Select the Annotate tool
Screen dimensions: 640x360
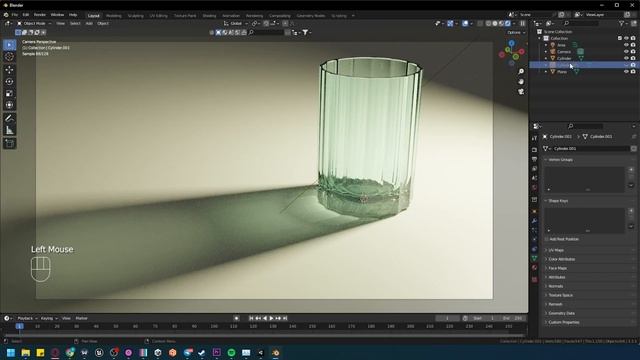[x=9, y=118]
